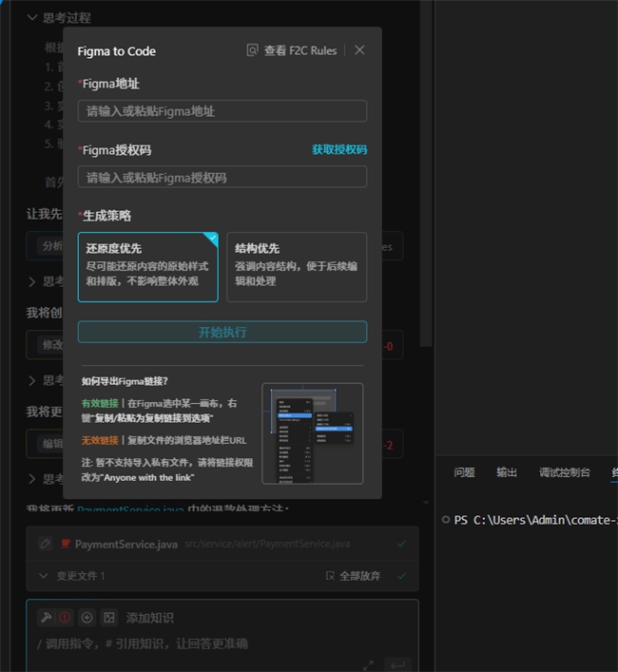
Task: Click the hammer tools icon in chat input
Action: tap(47, 618)
